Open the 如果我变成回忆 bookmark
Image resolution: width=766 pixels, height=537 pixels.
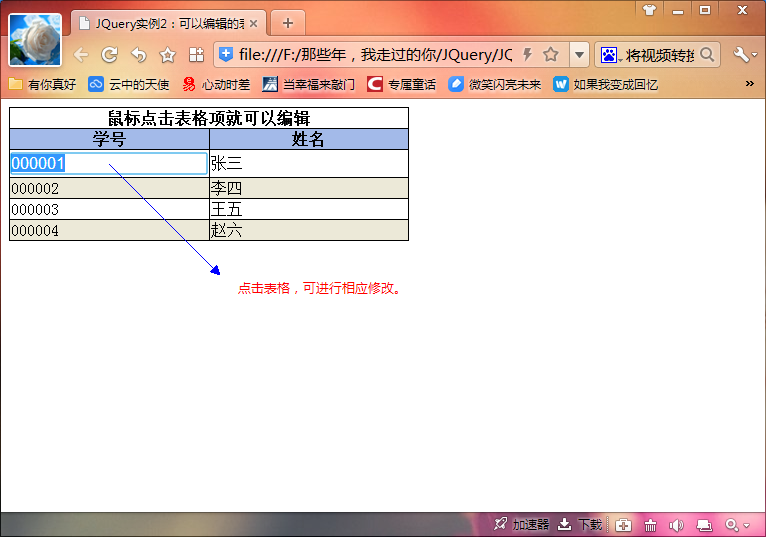[x=606, y=85]
